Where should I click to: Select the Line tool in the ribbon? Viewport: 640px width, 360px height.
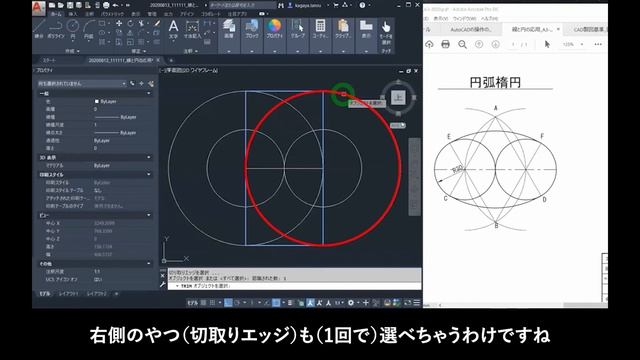[39, 29]
